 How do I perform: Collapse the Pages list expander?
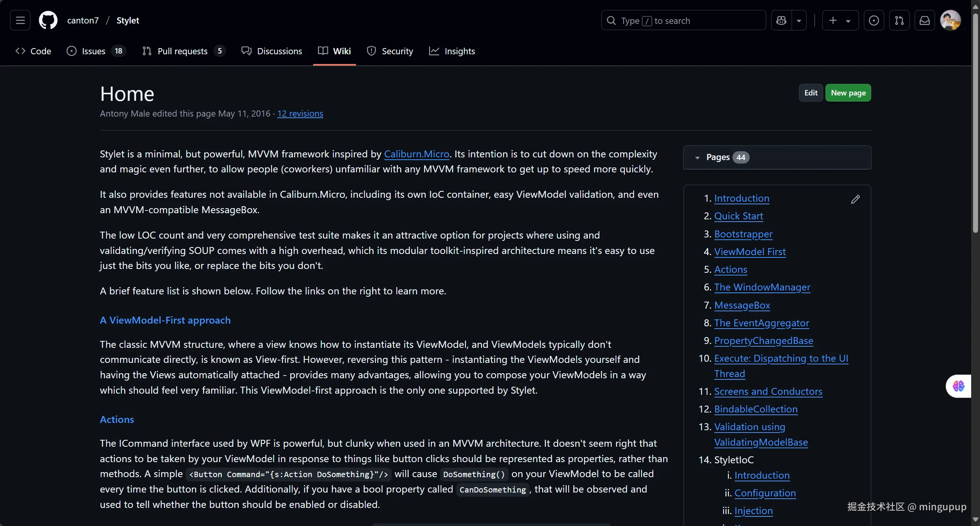[x=697, y=157]
